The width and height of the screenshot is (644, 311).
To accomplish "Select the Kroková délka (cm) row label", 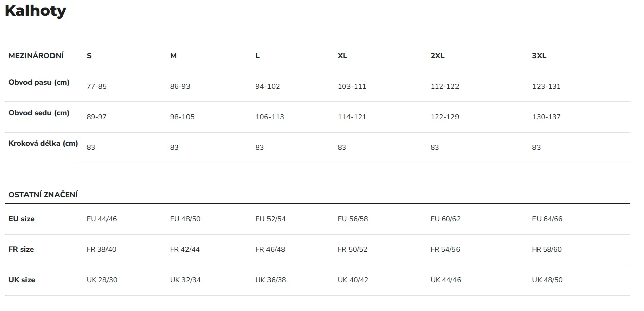I will [43, 143].
